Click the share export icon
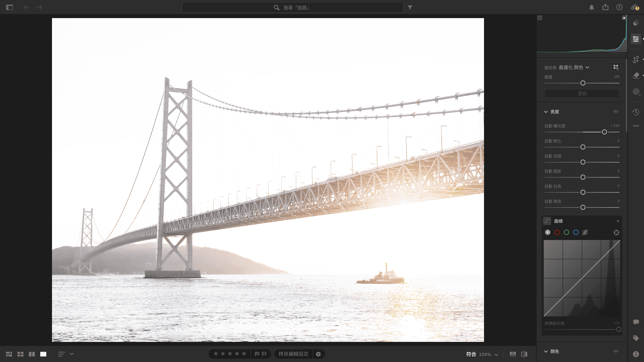644x362 pixels. [605, 7]
